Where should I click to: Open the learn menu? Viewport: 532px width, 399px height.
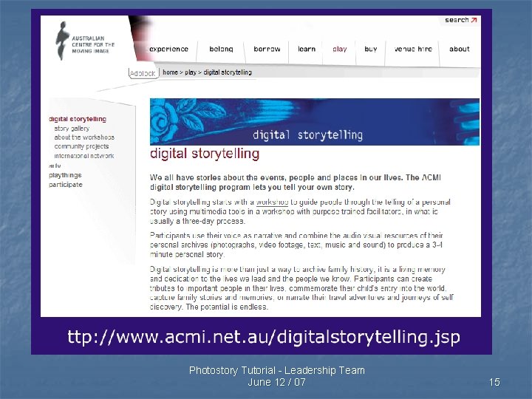pos(307,49)
